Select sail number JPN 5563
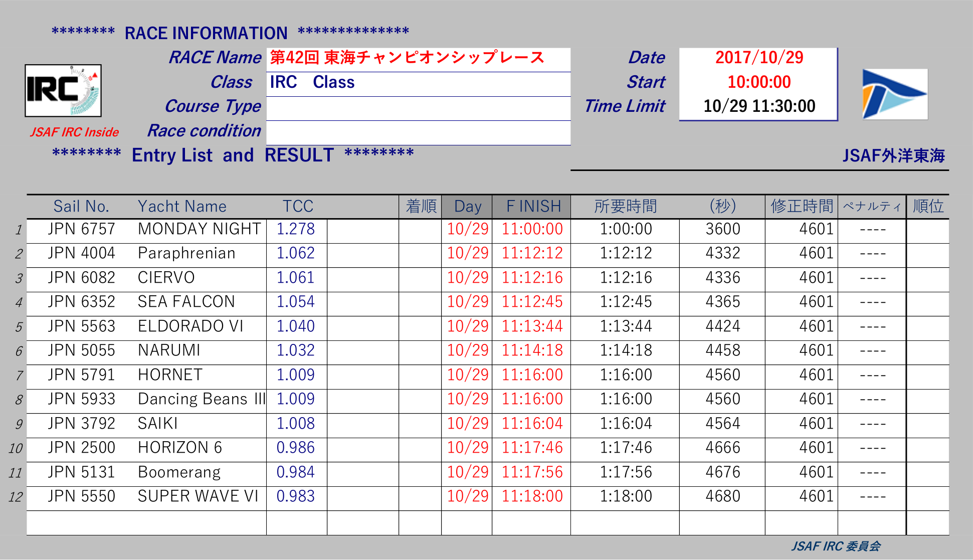Image resolution: width=973 pixels, height=560 pixels. pyautogui.click(x=81, y=326)
